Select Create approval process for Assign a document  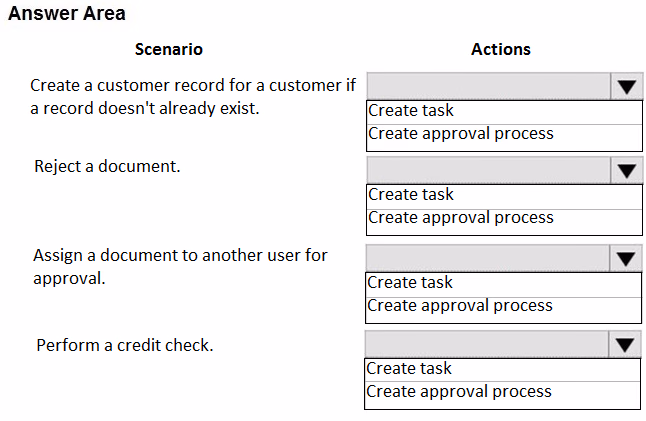tap(503, 306)
